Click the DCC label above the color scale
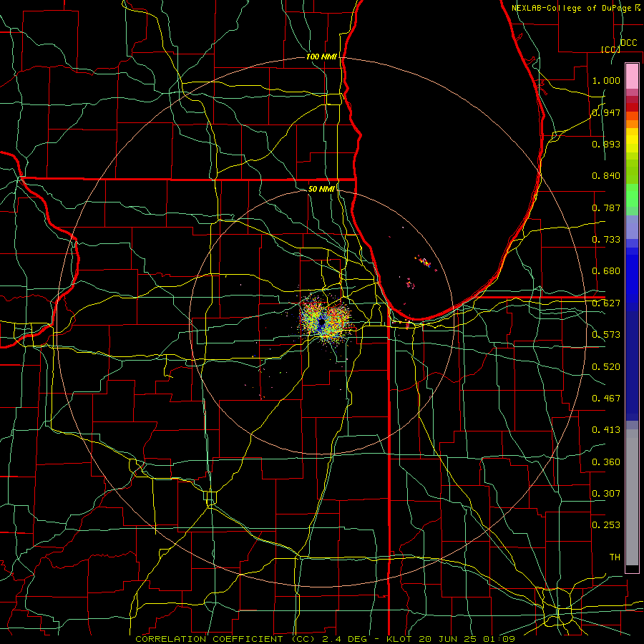644x644 pixels. pos(628,43)
